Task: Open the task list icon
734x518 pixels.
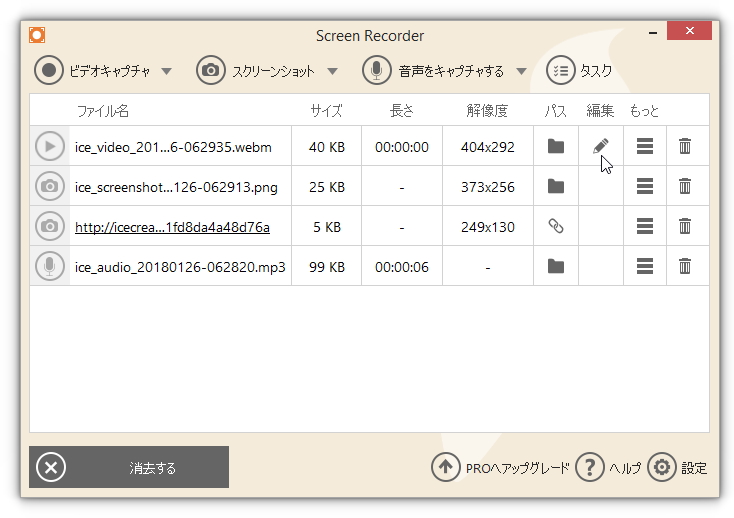Action: 560,70
